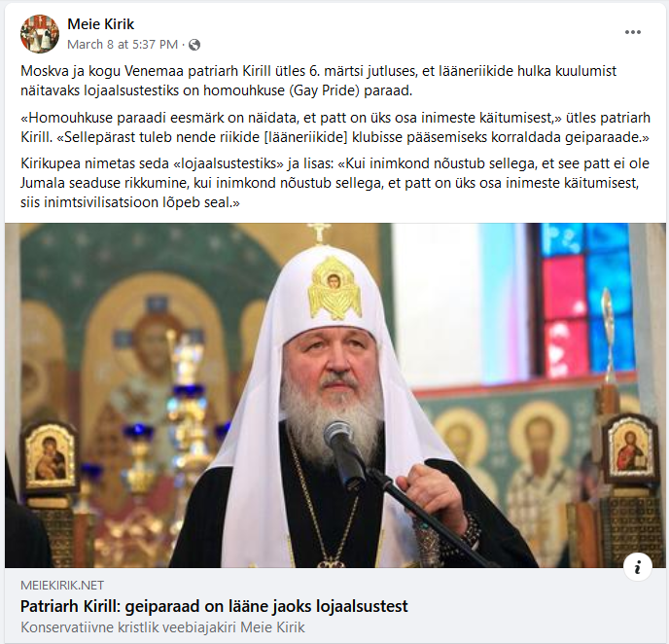This screenshot has height=644, width=669.
Task: Click description Konservatiivne kristlik veebiajakiri Meie Kirik
Action: point(162,627)
